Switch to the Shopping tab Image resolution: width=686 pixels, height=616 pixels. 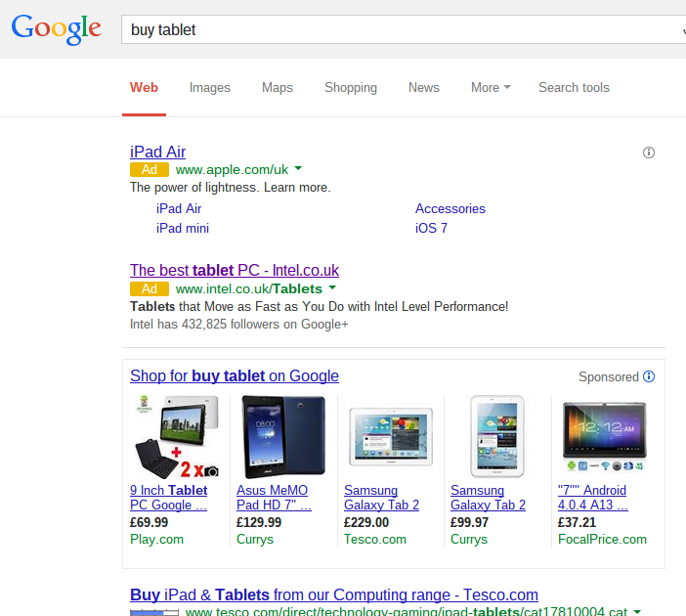[351, 88]
